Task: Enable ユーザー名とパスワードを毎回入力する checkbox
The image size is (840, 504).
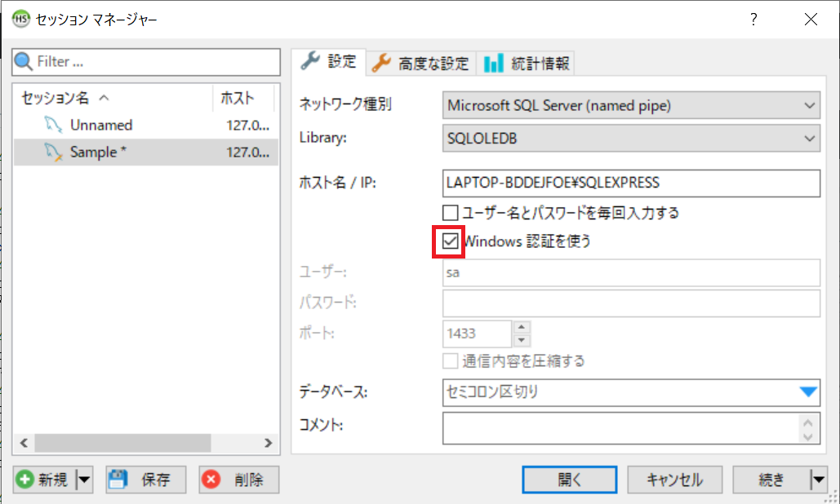Action: point(450,213)
